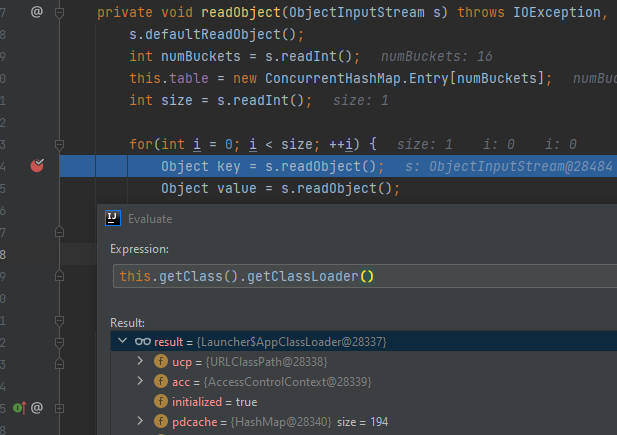
Task: Fold the readObject method via gutter marker
Action: pos(59,13)
